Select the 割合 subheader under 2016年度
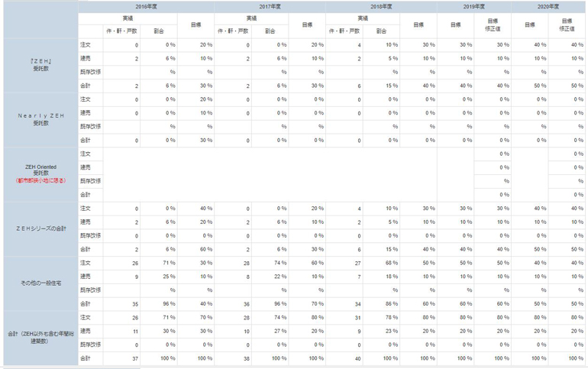The height and width of the screenshot is (369, 588). (159, 31)
